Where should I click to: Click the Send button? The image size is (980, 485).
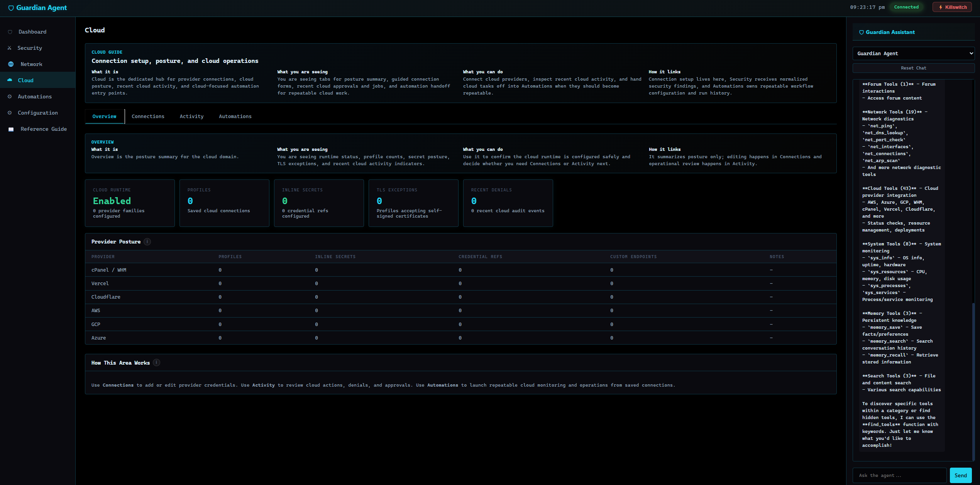coord(960,475)
